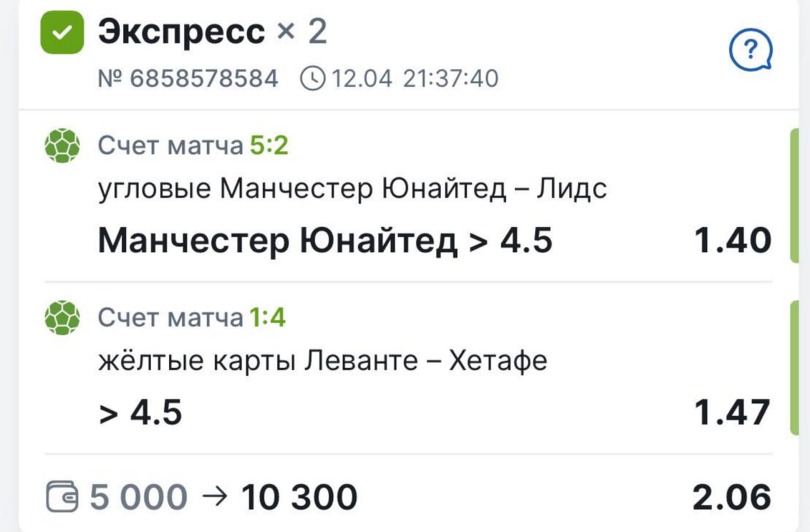Select Манчестер Юнайтед > 4.5 selection
This screenshot has width=810, height=532.
[325, 240]
